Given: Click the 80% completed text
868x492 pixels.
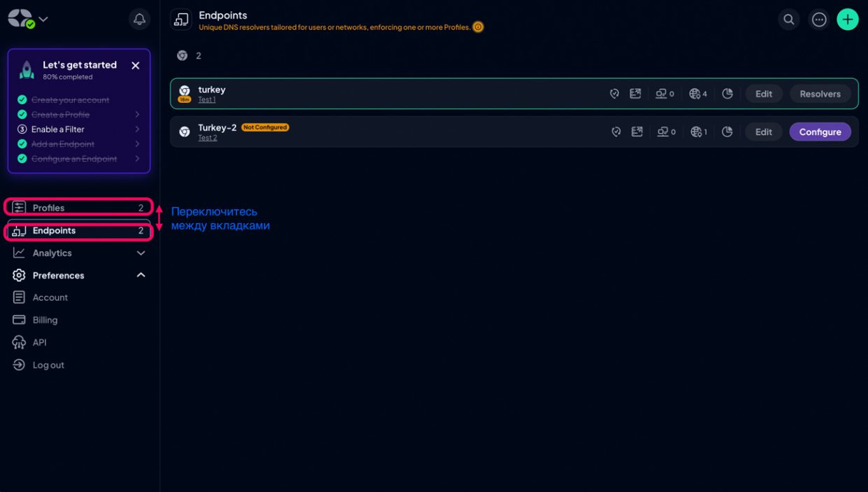Looking at the screenshot, I should coord(67,77).
